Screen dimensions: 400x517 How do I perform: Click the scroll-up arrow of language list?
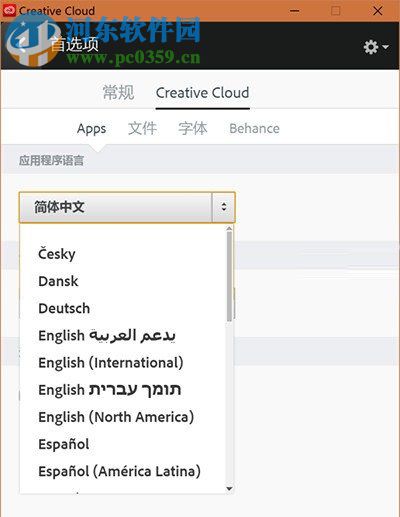[x=229, y=228]
